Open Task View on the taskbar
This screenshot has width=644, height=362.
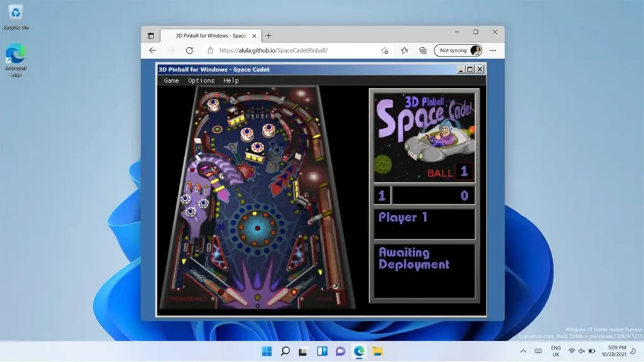(x=303, y=351)
